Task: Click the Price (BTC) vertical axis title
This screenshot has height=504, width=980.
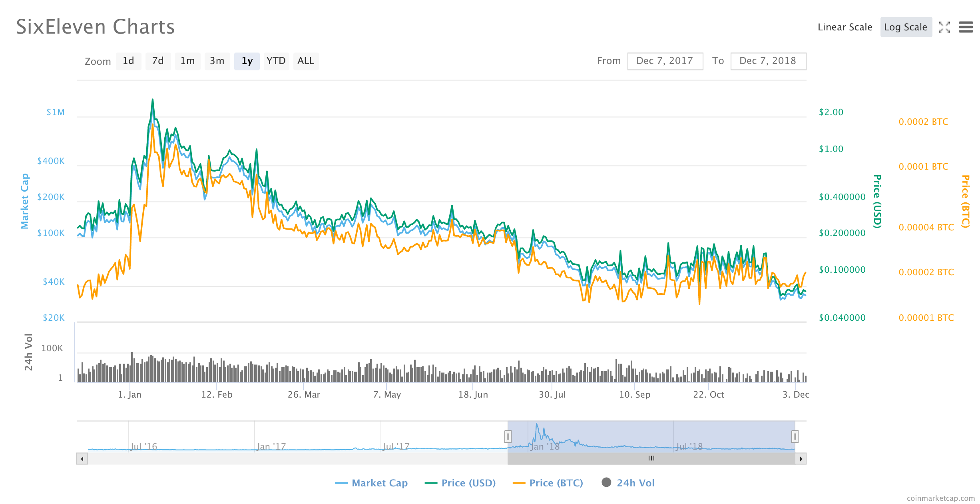Action: click(965, 202)
